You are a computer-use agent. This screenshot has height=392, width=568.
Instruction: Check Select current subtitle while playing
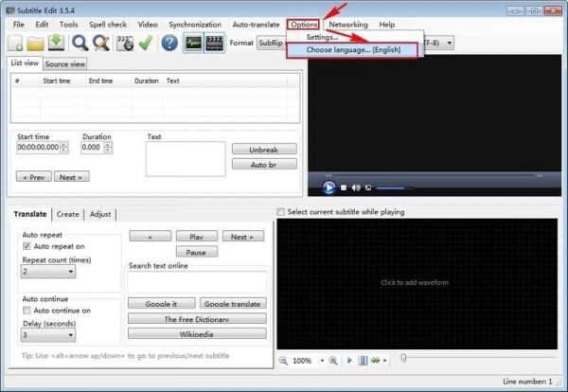(x=281, y=212)
